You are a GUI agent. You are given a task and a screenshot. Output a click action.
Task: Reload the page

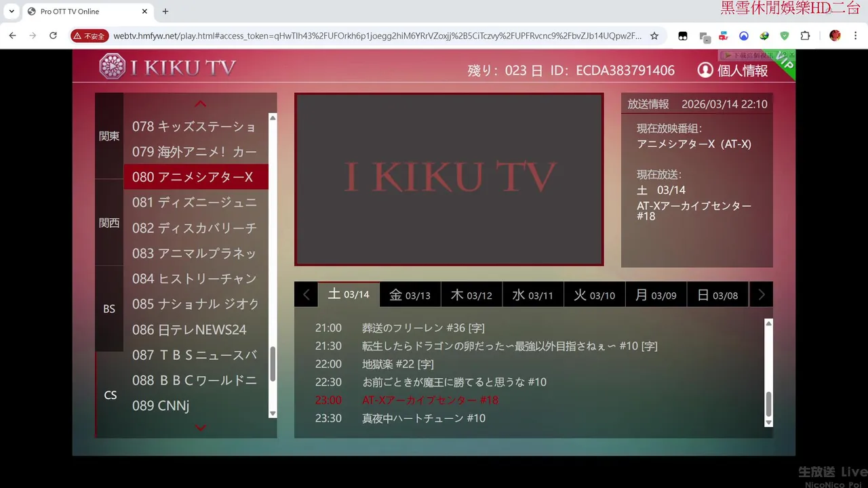tap(53, 36)
